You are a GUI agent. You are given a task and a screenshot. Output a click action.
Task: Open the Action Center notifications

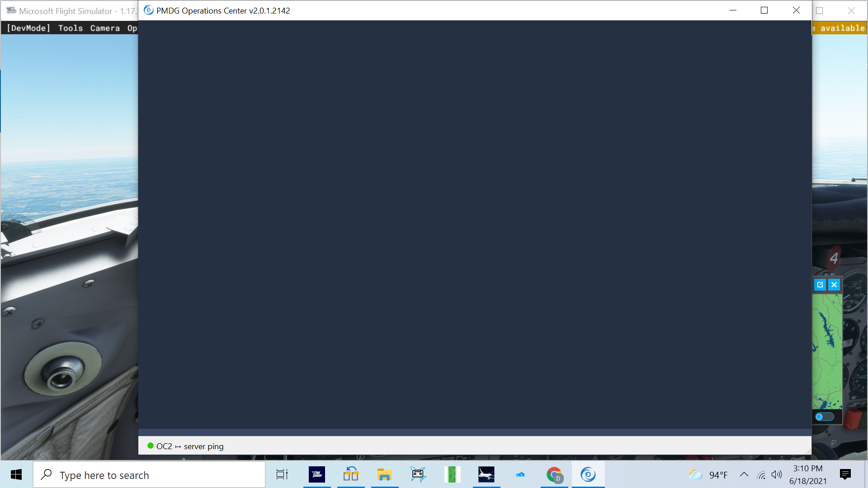pos(845,474)
